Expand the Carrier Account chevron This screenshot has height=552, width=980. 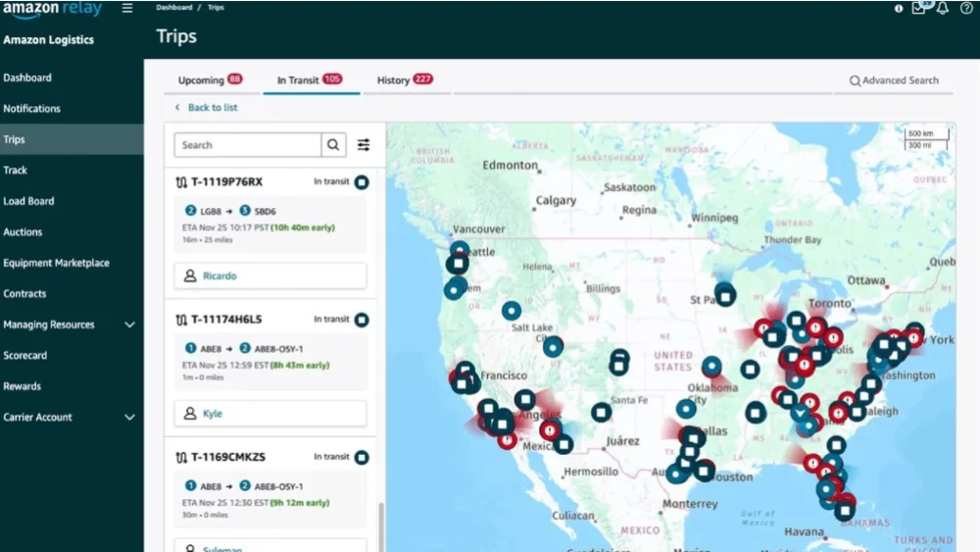click(129, 417)
